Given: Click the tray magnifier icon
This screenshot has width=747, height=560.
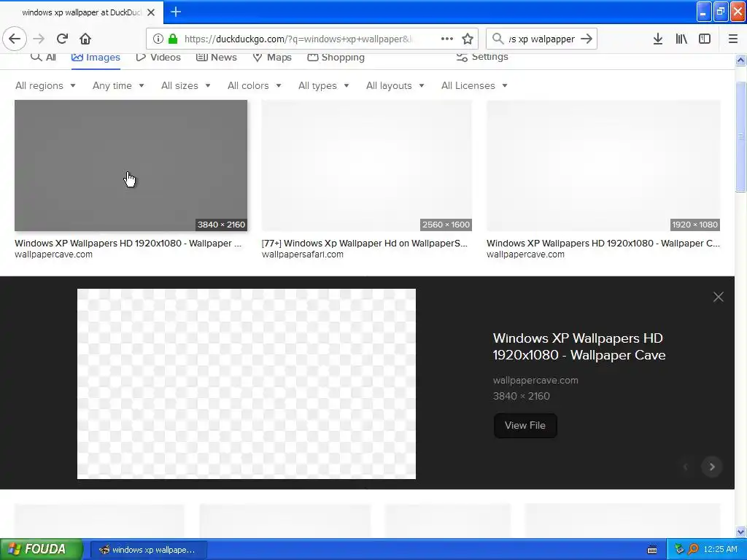Looking at the screenshot, I should (694, 550).
